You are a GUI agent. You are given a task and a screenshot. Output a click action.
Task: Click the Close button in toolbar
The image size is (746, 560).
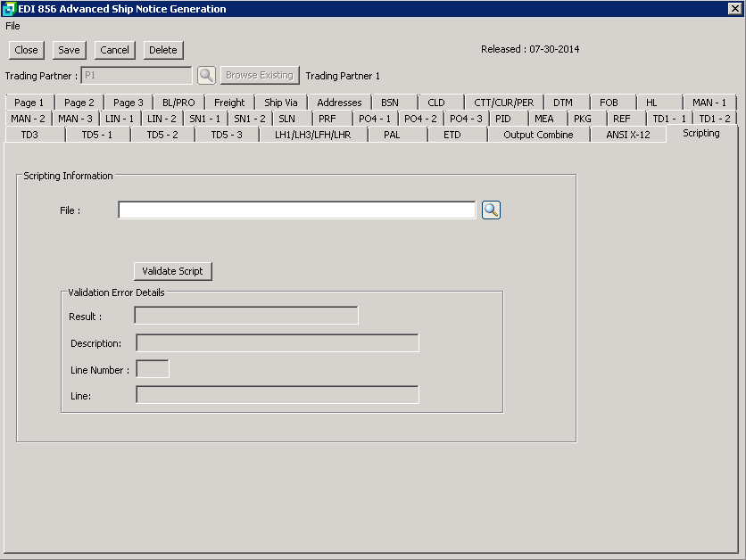pyautogui.click(x=26, y=50)
